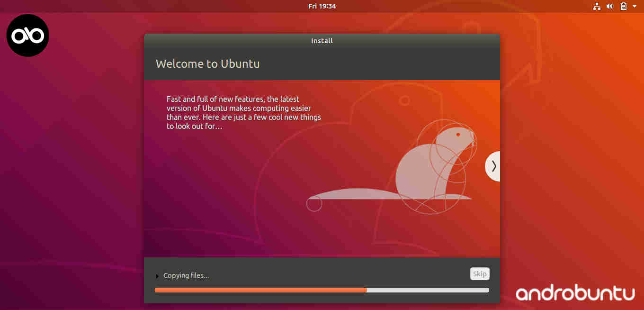Screen dimensions: 644x310
Task: Open the clock menu showing Fri 19:34
Action: (x=322, y=6)
